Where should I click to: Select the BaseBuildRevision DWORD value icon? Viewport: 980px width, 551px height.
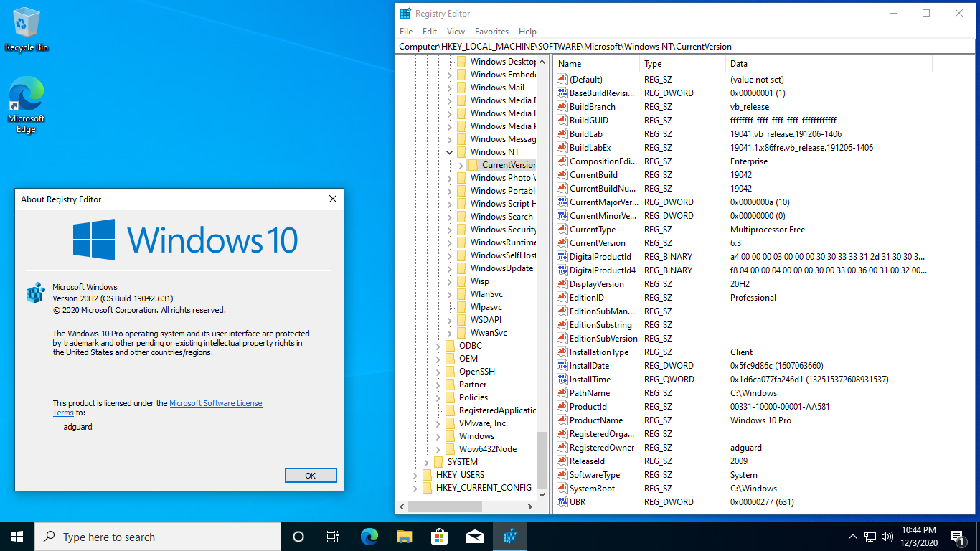point(562,93)
